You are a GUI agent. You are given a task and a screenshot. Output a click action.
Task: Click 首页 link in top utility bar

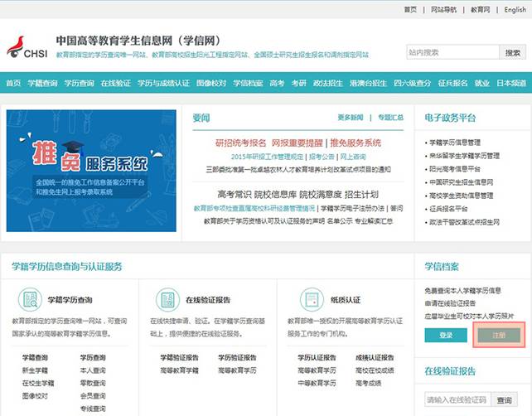tap(410, 9)
